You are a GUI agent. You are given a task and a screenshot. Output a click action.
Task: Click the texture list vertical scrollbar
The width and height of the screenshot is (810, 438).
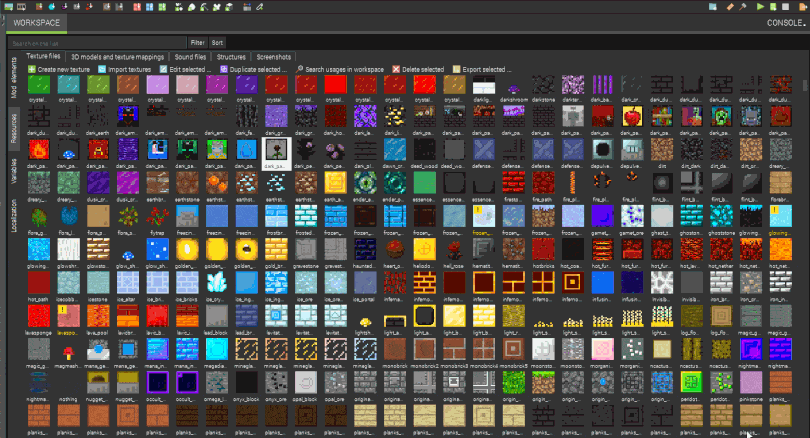tap(804, 85)
